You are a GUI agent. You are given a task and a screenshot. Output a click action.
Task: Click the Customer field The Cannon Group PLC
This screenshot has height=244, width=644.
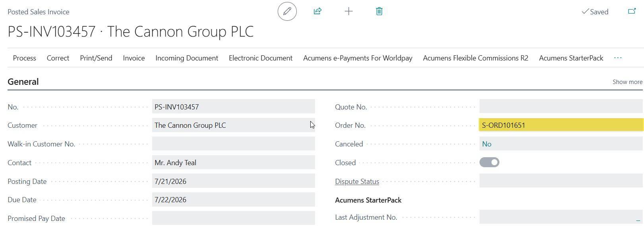(x=233, y=125)
